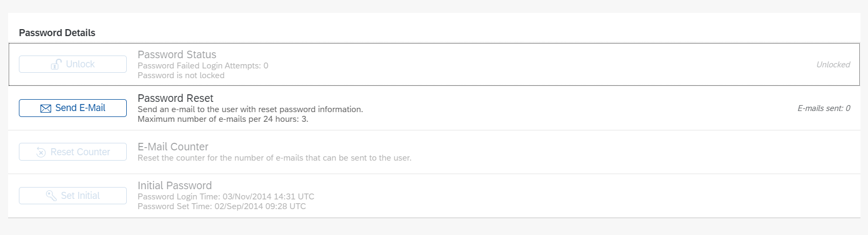Click the Password Details section heading
Screen dimensions: 868x235
(x=57, y=33)
